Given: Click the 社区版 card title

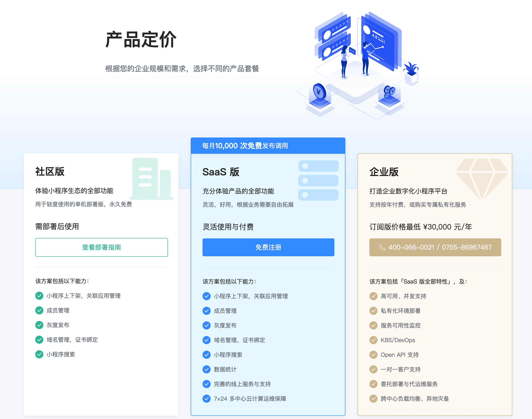Looking at the screenshot, I should point(50,171).
